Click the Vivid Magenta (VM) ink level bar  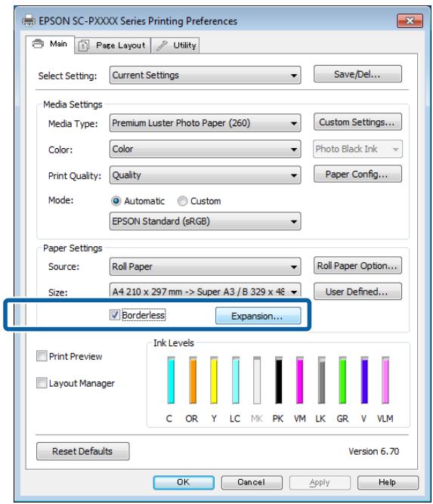tap(299, 380)
